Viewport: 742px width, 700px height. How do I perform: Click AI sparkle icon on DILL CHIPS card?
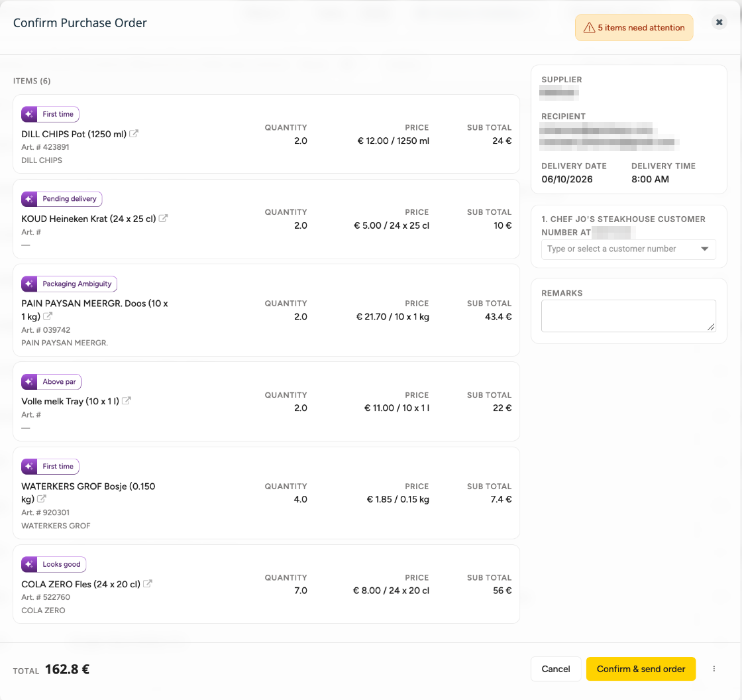(29, 114)
